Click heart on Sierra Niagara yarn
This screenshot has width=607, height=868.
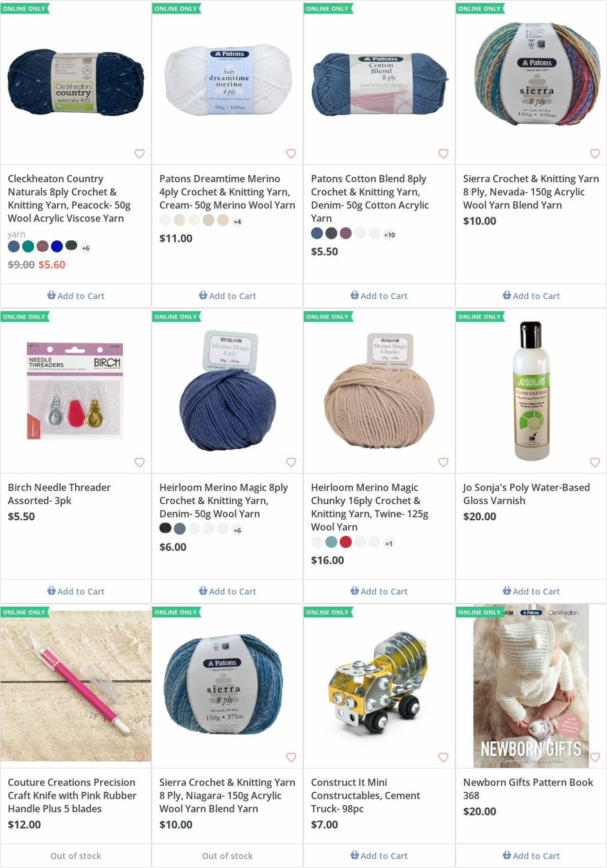click(291, 757)
